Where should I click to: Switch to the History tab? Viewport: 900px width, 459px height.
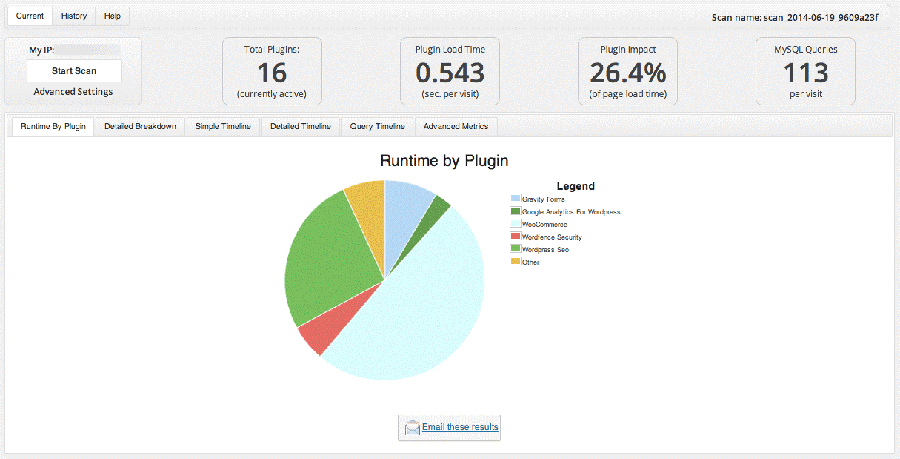tap(73, 17)
